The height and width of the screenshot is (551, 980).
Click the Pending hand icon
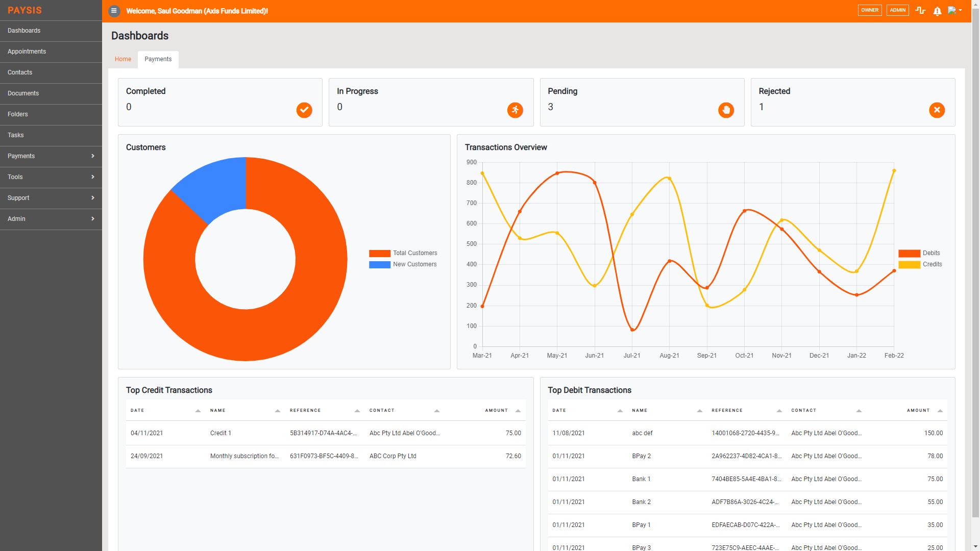click(726, 110)
